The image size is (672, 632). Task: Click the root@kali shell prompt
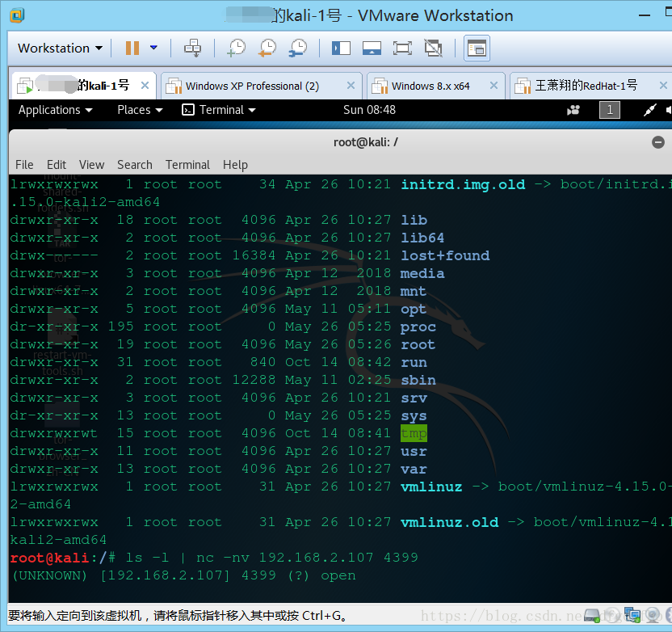coord(63,558)
